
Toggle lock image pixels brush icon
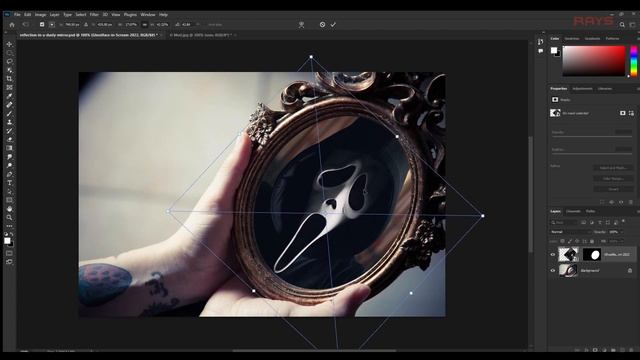[570, 241]
